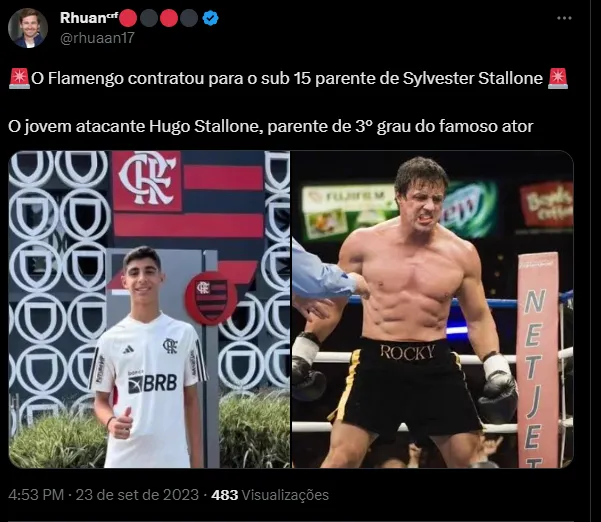Open the Rhuan display name link
This screenshot has height=522, width=601.
click(x=83, y=18)
